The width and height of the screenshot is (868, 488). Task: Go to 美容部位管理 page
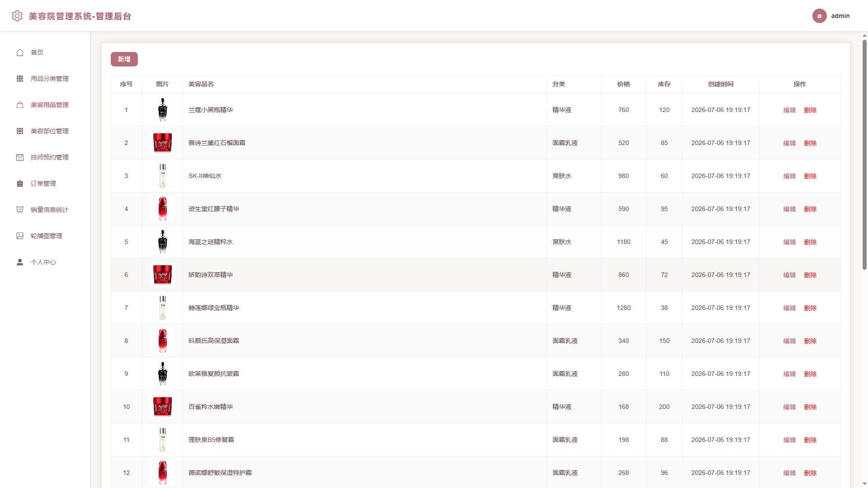[45, 131]
